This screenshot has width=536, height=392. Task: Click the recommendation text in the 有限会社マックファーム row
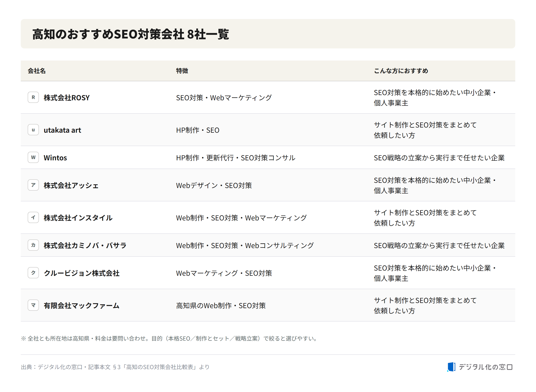(x=425, y=306)
